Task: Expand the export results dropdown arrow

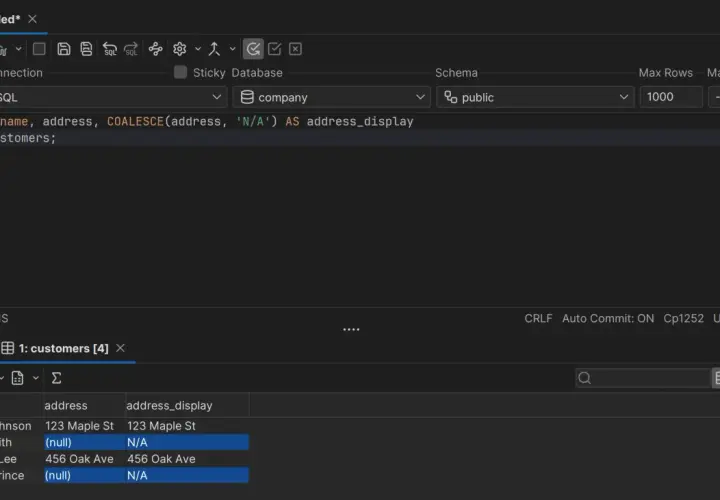Action: pos(36,378)
